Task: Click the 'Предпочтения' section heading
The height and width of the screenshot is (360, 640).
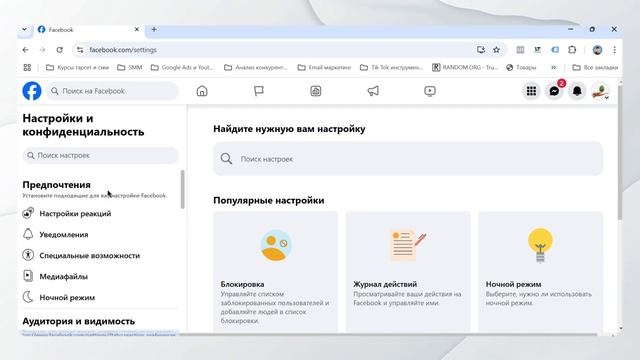Action: (56, 185)
